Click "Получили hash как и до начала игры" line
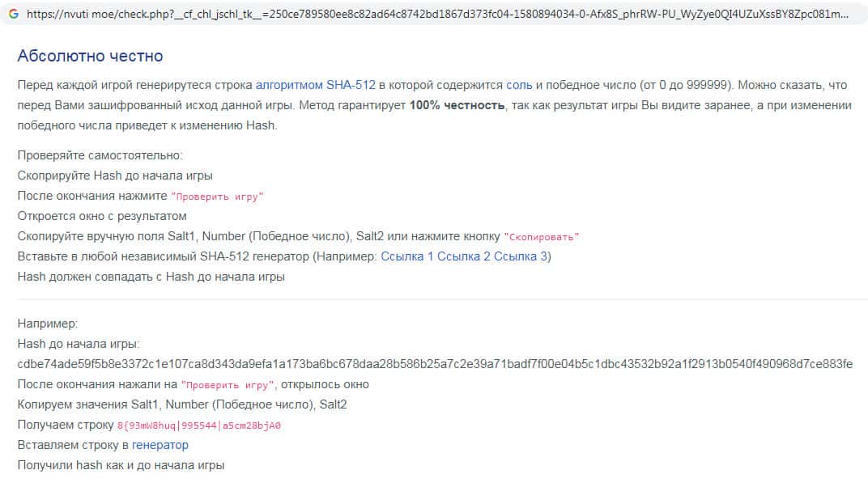 pos(121,465)
